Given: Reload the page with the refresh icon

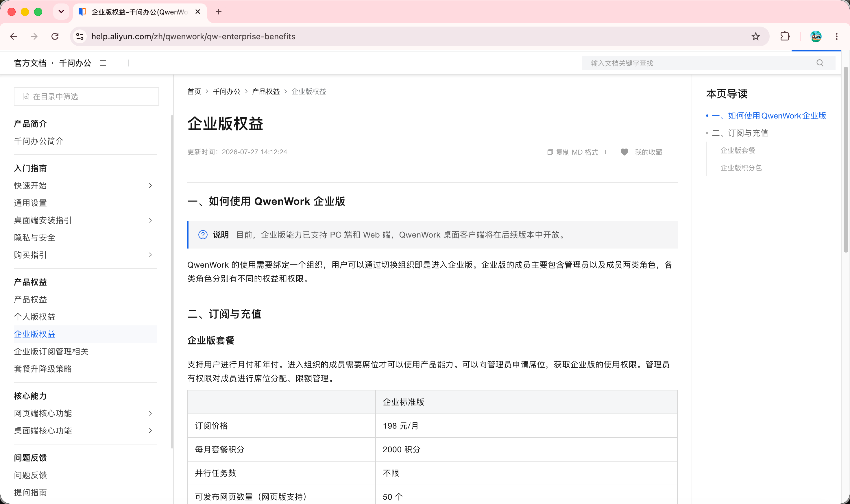Looking at the screenshot, I should pyautogui.click(x=55, y=36).
